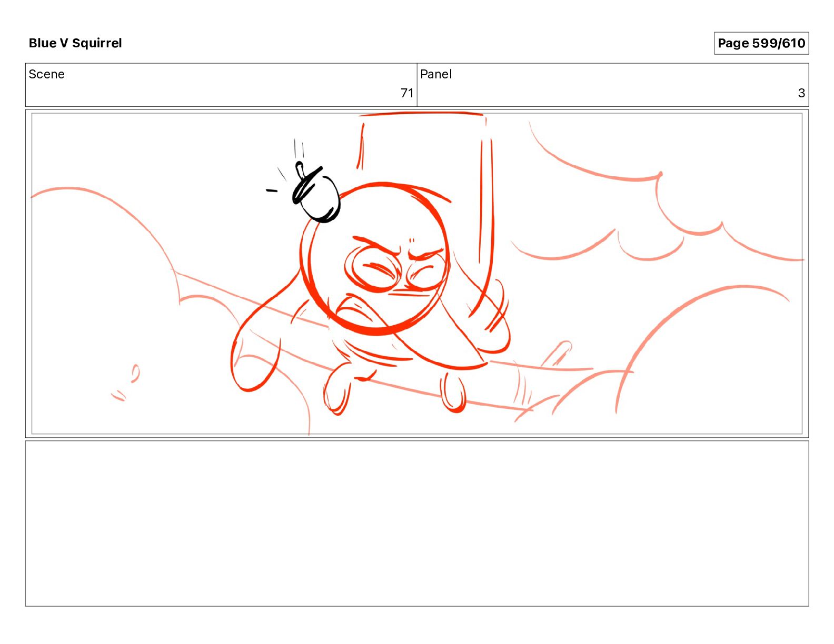Click the black acorn drawing above character
The image size is (834, 644).
click(x=316, y=192)
